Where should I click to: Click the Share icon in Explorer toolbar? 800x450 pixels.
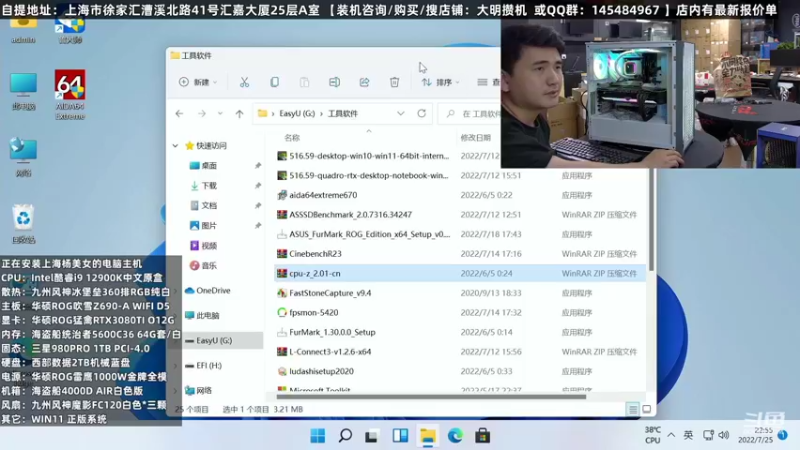pos(364,82)
